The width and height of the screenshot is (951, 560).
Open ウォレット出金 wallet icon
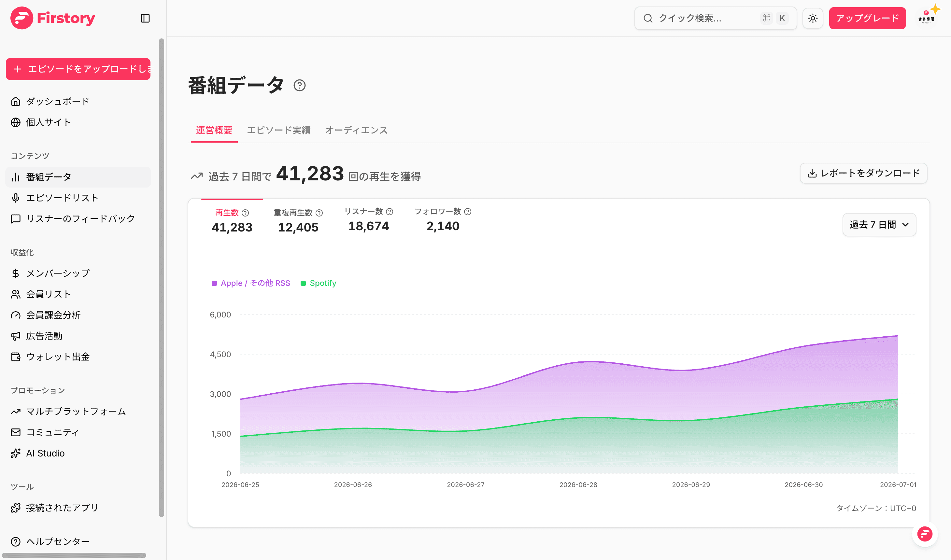pos(16,357)
